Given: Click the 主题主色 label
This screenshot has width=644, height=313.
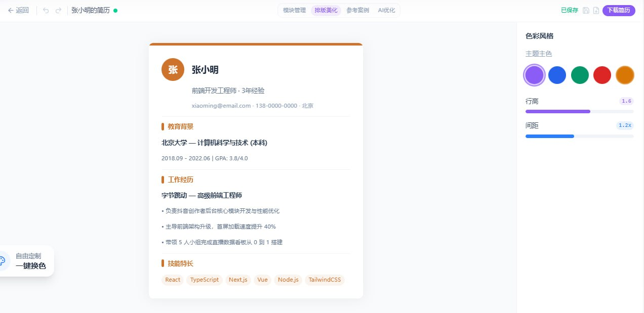Looking at the screenshot, I should (539, 54).
